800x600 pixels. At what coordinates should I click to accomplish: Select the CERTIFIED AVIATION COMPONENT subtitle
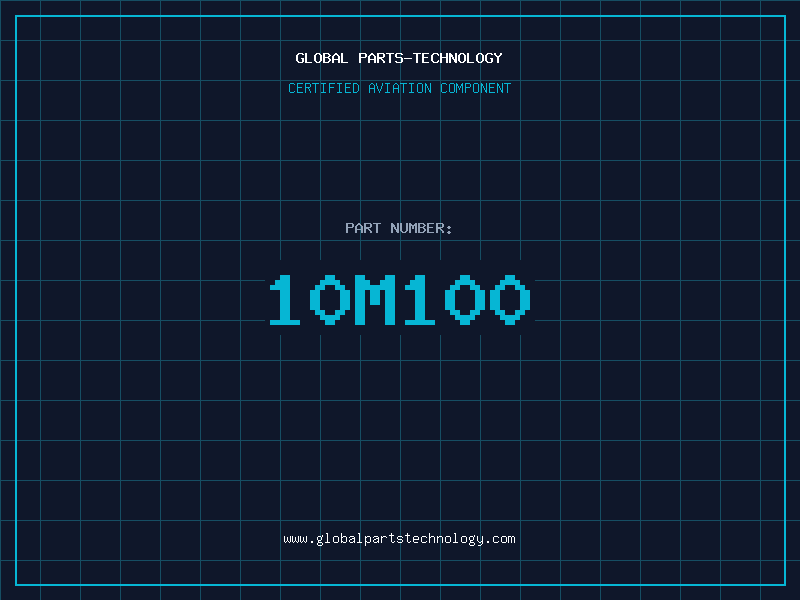coord(399,88)
